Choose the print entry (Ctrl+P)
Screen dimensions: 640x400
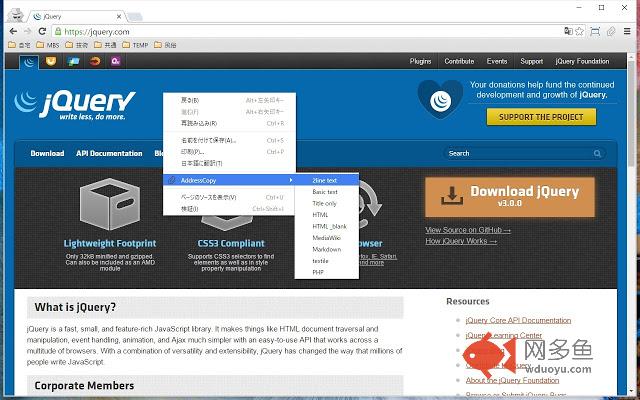coord(229,152)
